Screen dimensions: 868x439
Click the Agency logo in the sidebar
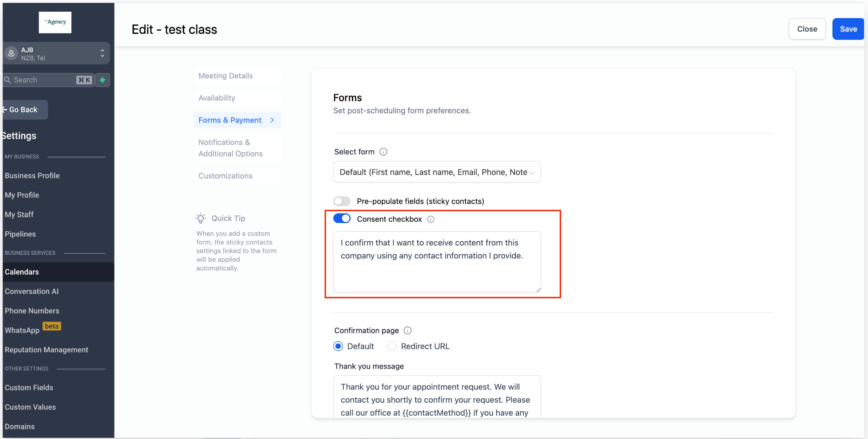(x=55, y=22)
